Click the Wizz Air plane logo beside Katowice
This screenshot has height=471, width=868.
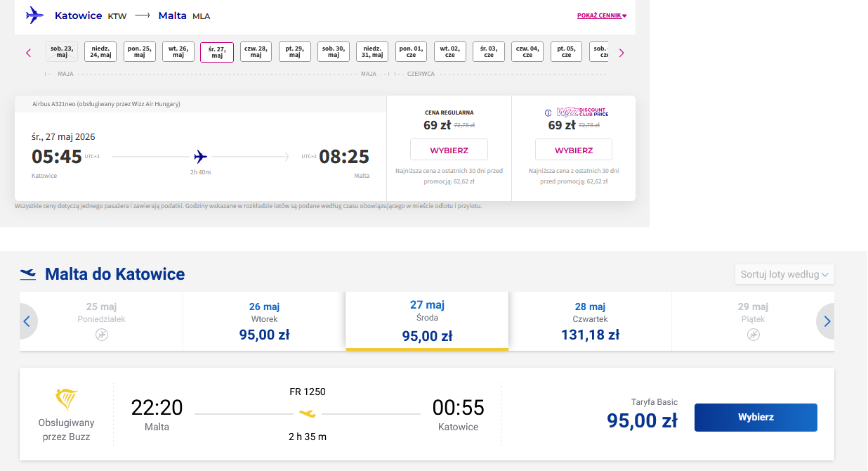[x=34, y=15]
